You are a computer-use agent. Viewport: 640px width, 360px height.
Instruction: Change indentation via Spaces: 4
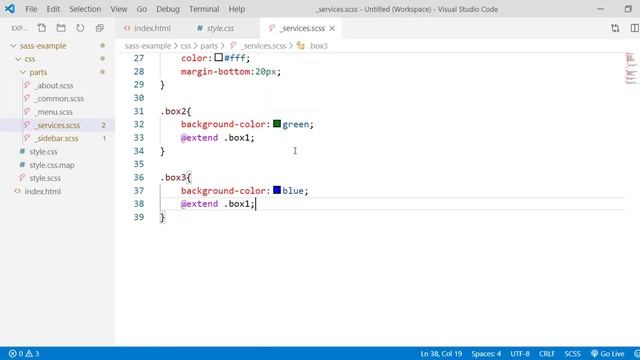486,353
